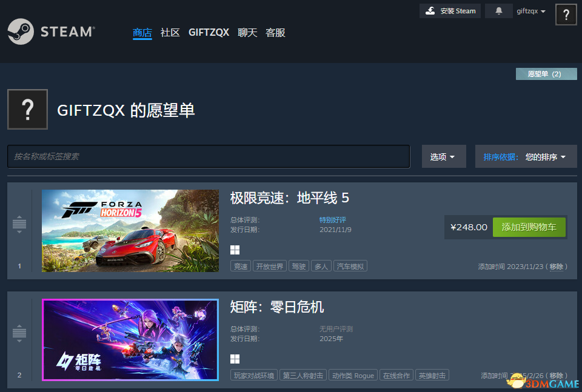Click the 汽车模拟 tag

(x=350, y=266)
